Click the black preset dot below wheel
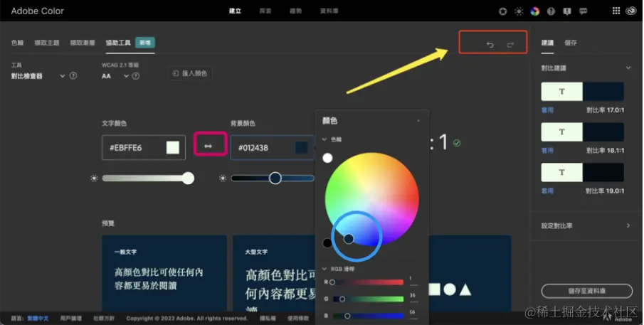The width and height of the screenshot is (644, 325). 327,243
